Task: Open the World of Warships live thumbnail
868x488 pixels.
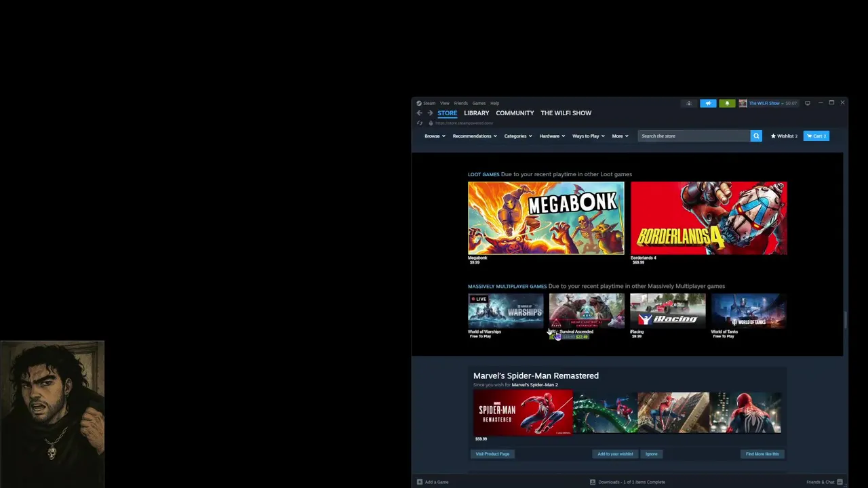Action: (x=505, y=311)
